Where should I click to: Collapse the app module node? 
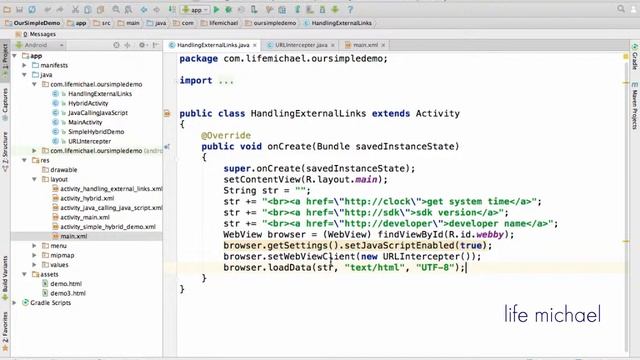(15, 56)
